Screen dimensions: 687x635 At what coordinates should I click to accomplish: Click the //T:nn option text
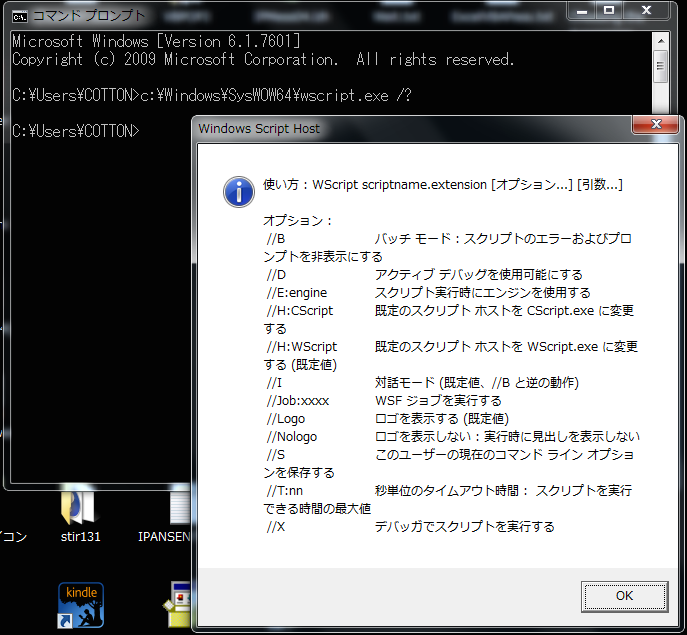pyautogui.click(x=285, y=490)
